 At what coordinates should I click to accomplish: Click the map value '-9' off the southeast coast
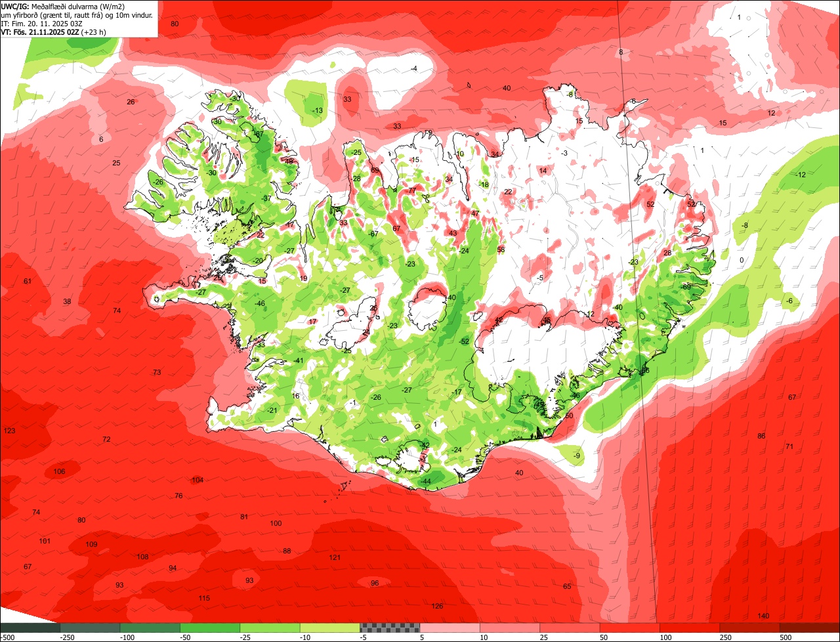tap(576, 456)
